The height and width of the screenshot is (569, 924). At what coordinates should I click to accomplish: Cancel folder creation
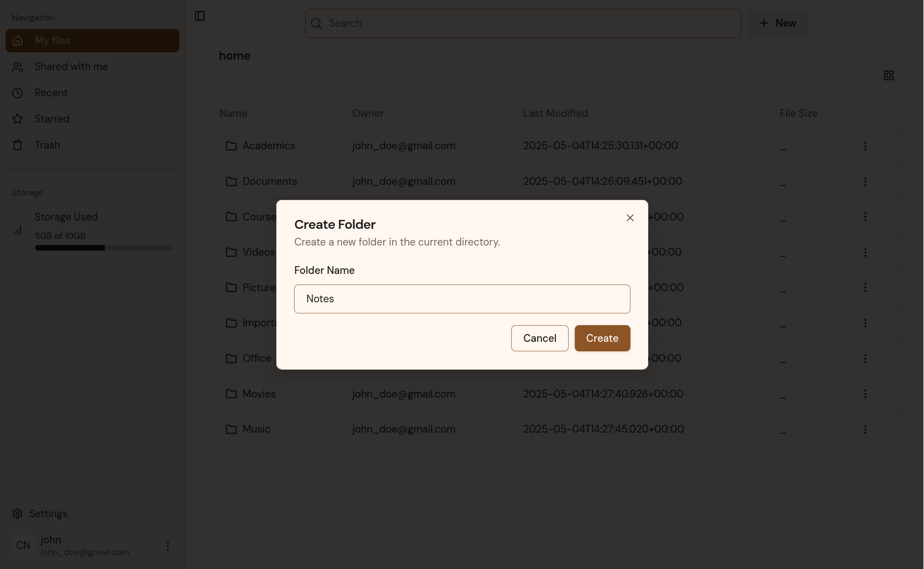point(540,339)
